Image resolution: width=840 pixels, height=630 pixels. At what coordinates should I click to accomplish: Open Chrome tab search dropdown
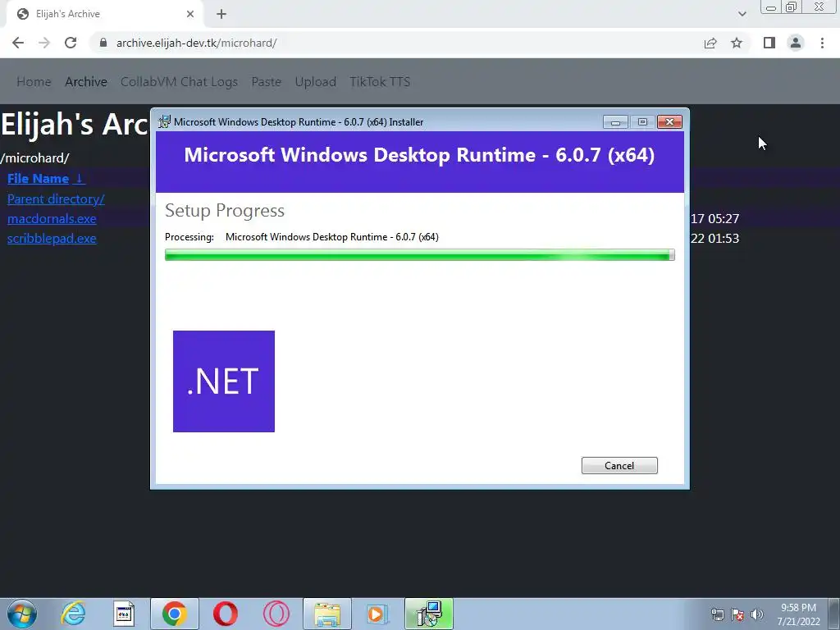[742, 14]
